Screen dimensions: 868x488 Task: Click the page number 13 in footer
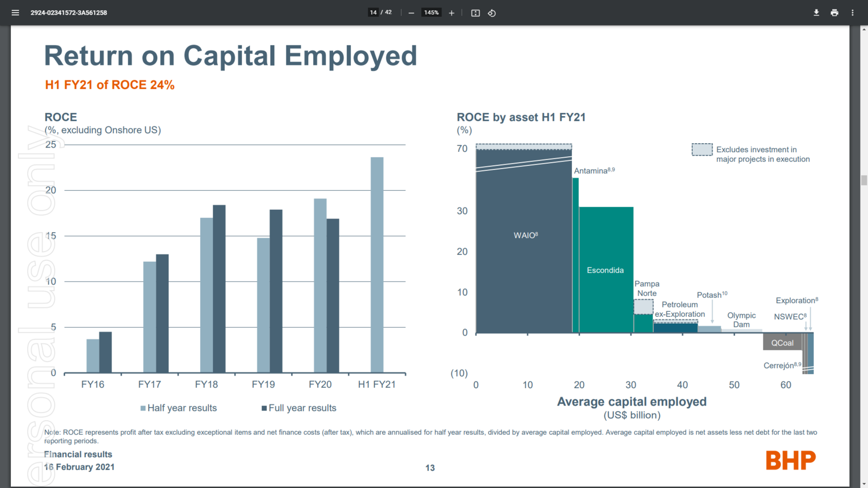coord(430,468)
